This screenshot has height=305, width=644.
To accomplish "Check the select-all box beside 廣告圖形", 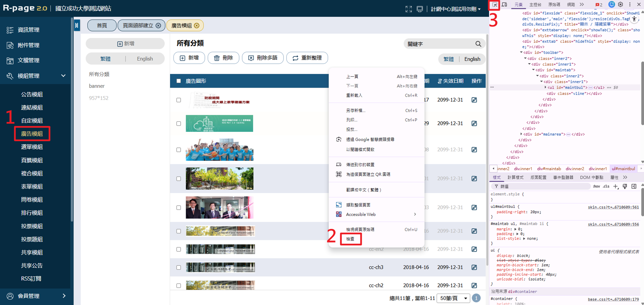I will point(179,81).
